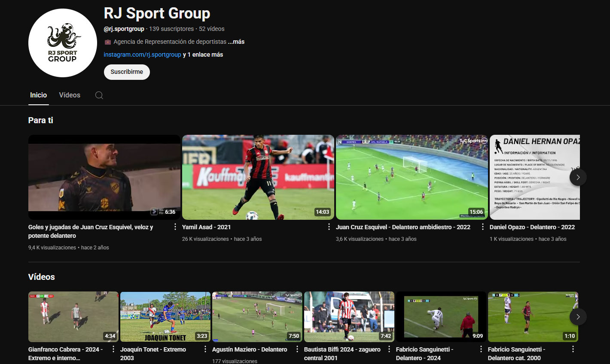Click '1 K visualizaciones' under Daniel Opazo

[512, 239]
